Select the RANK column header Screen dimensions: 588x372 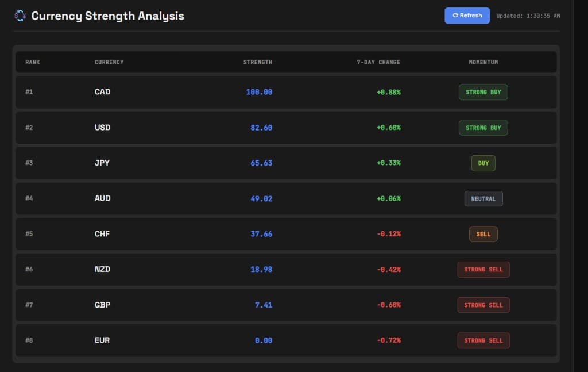pyautogui.click(x=32, y=62)
